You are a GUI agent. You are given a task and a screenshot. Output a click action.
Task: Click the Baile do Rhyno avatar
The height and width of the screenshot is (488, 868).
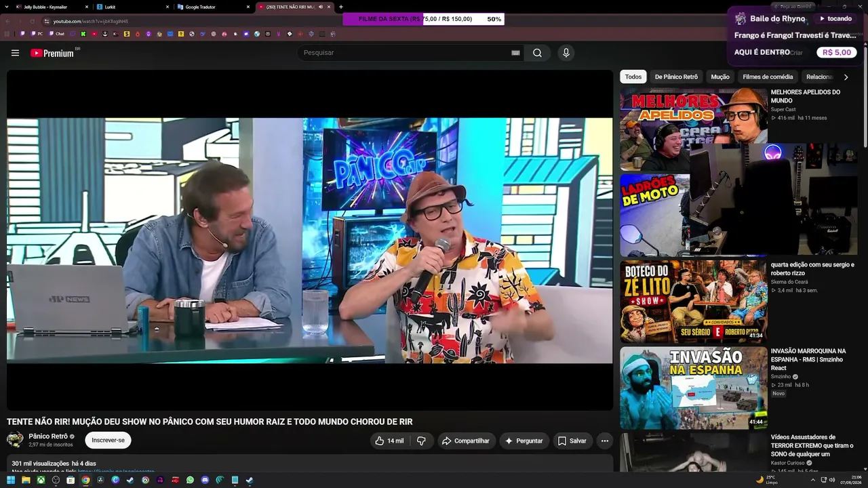point(741,18)
